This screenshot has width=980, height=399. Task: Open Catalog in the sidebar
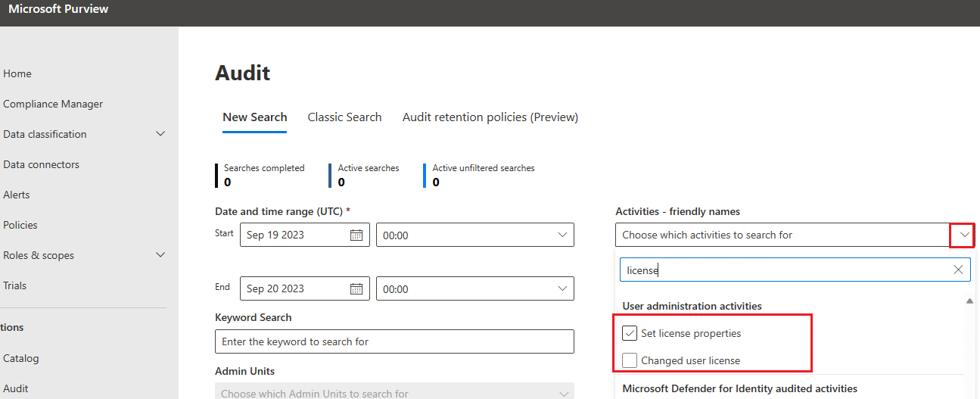pyautogui.click(x=20, y=358)
